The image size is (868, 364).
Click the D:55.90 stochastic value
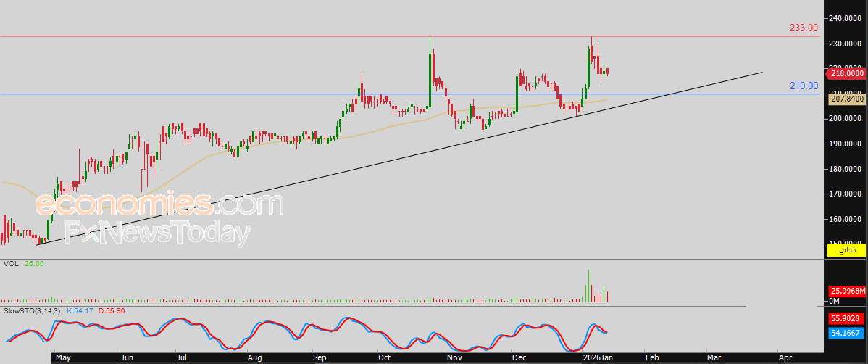point(112,310)
